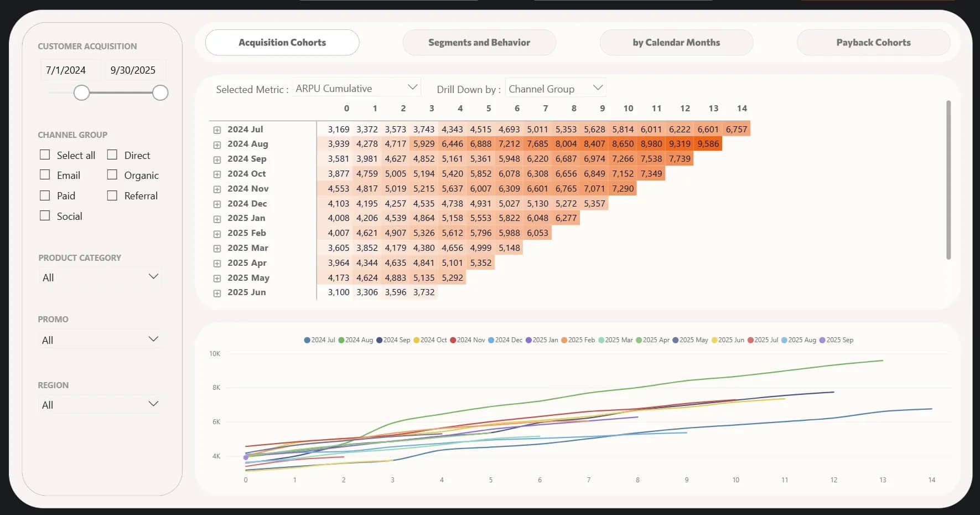Expand the 2024 Jul cohort row

pos(217,130)
